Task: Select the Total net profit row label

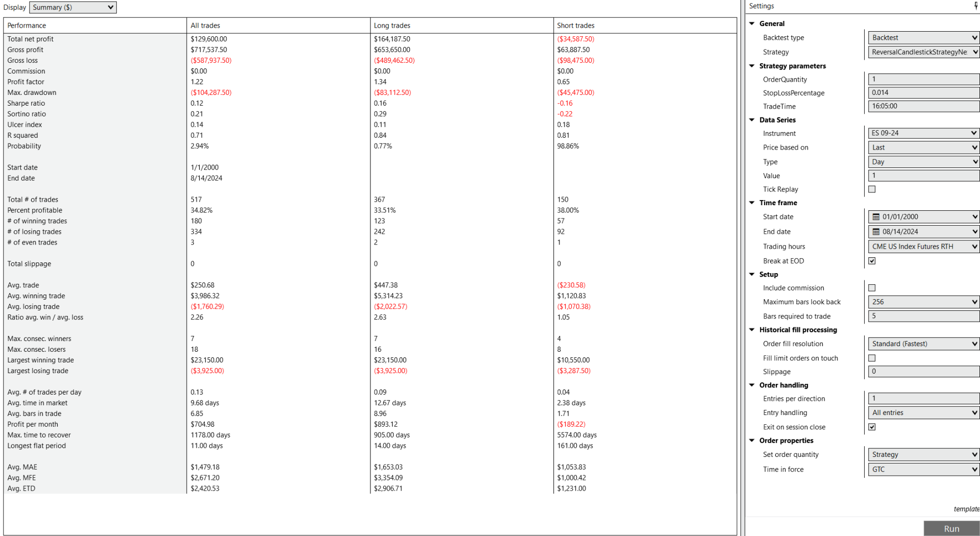Action: tap(30, 39)
